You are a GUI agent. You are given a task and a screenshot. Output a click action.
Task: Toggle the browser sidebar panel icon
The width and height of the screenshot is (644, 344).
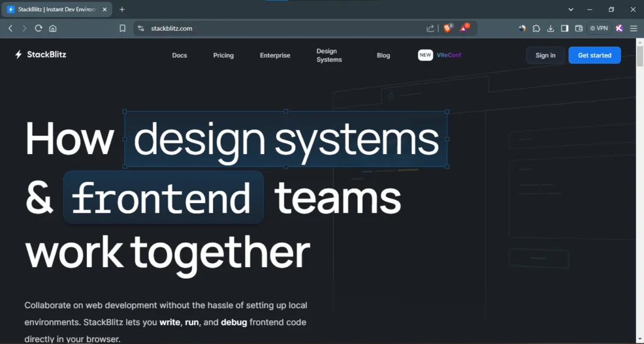coord(565,28)
